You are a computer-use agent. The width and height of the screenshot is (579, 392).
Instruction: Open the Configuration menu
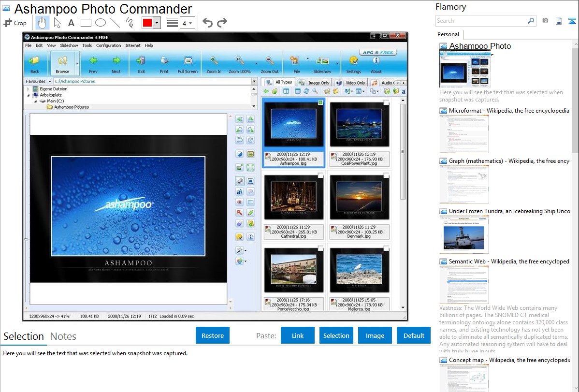[109, 45]
